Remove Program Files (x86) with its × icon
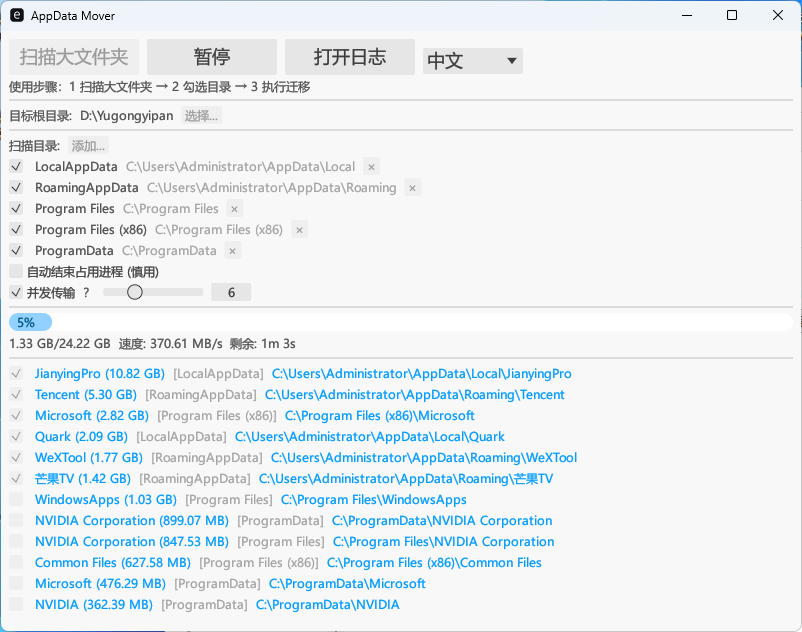The image size is (802, 632). point(298,229)
